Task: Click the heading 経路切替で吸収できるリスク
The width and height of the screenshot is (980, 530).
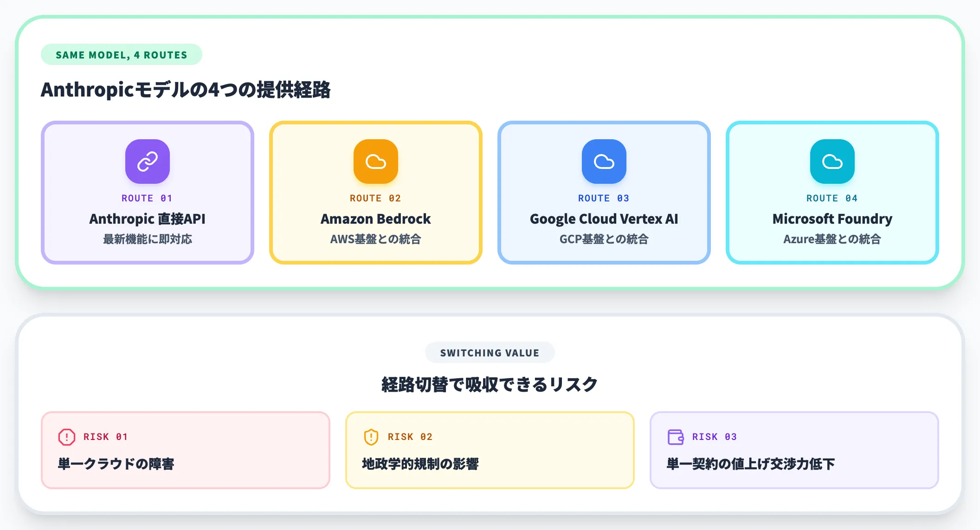Action: pos(490,384)
